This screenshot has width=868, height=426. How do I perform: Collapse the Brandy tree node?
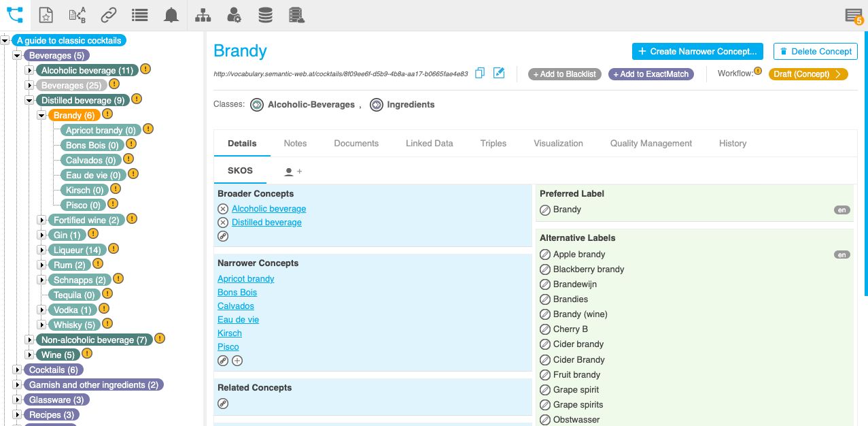41,115
